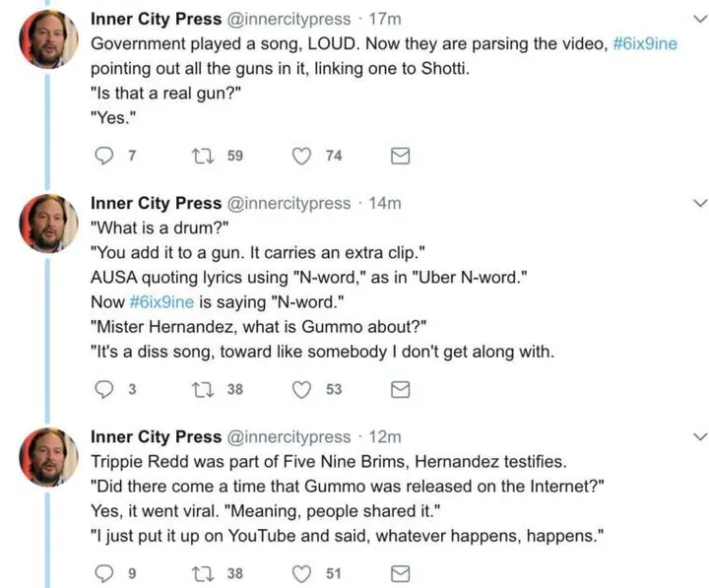This screenshot has width=709, height=588.
Task: Share the 14m tweet via message icon
Action: 401,389
